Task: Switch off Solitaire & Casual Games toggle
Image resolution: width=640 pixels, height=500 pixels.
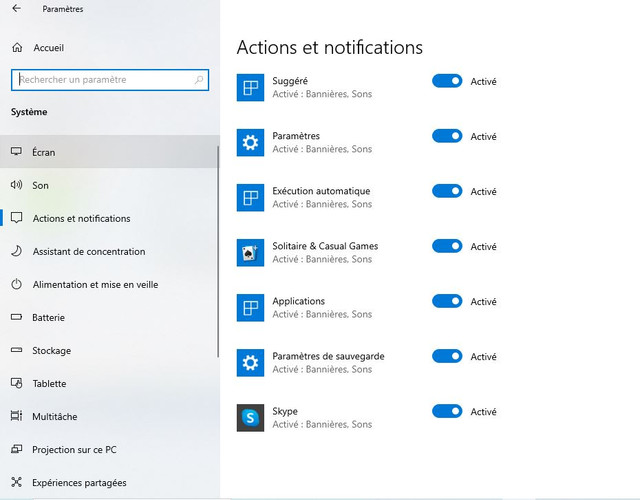Action: click(x=447, y=246)
